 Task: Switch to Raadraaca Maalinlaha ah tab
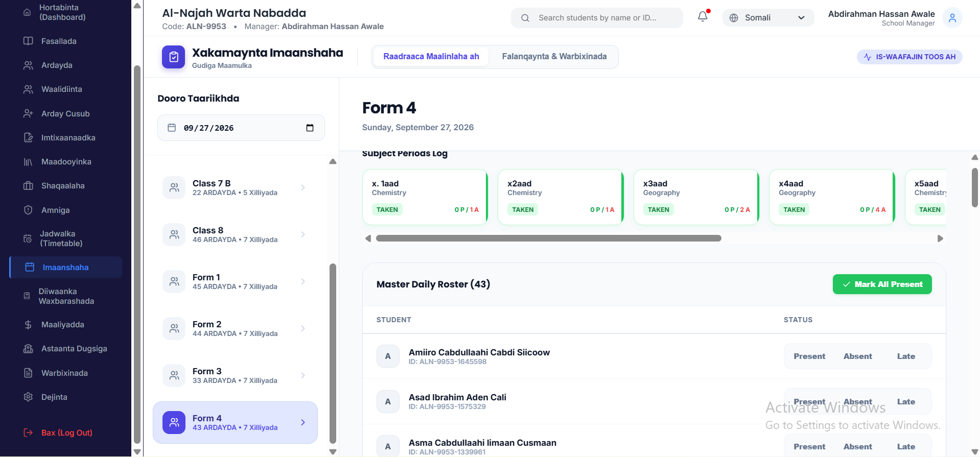coord(431,57)
